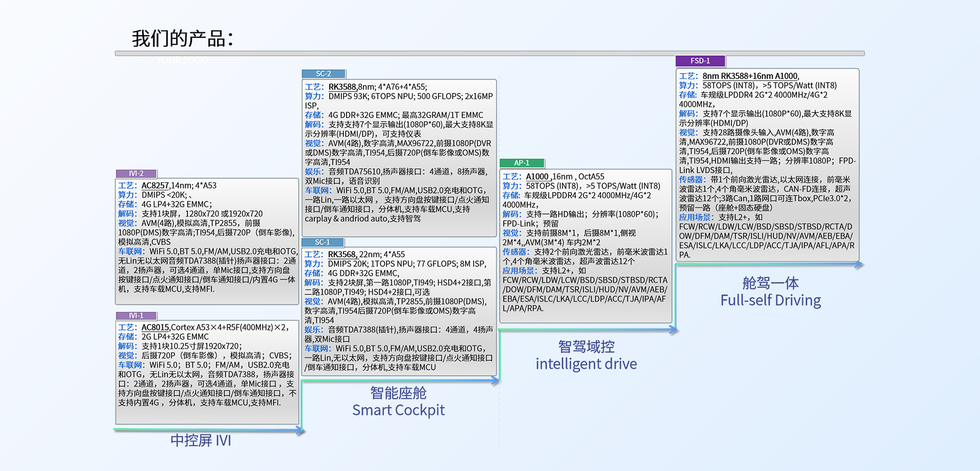This screenshot has height=471, width=980.
Task: Click underlined 8nm RK3588+16nm A1000 text
Action: 750,76
